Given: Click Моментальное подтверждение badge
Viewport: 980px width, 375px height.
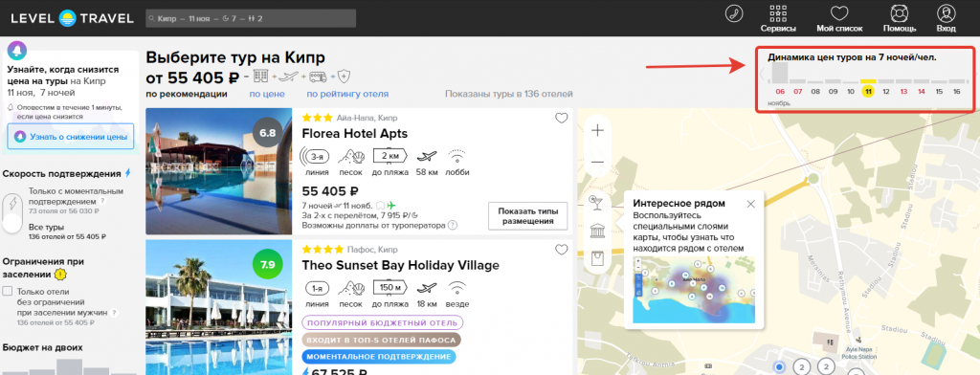Looking at the screenshot, I should click(x=379, y=357).
